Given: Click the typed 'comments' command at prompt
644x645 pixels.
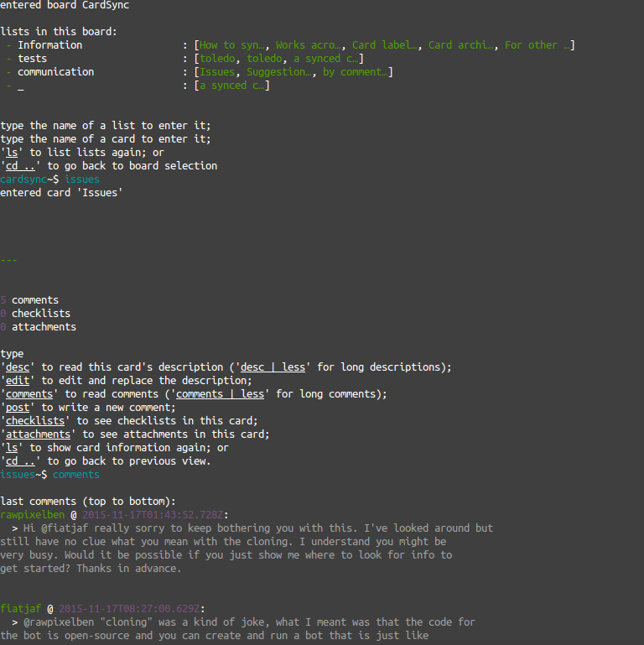Looking at the screenshot, I should (x=76, y=475).
